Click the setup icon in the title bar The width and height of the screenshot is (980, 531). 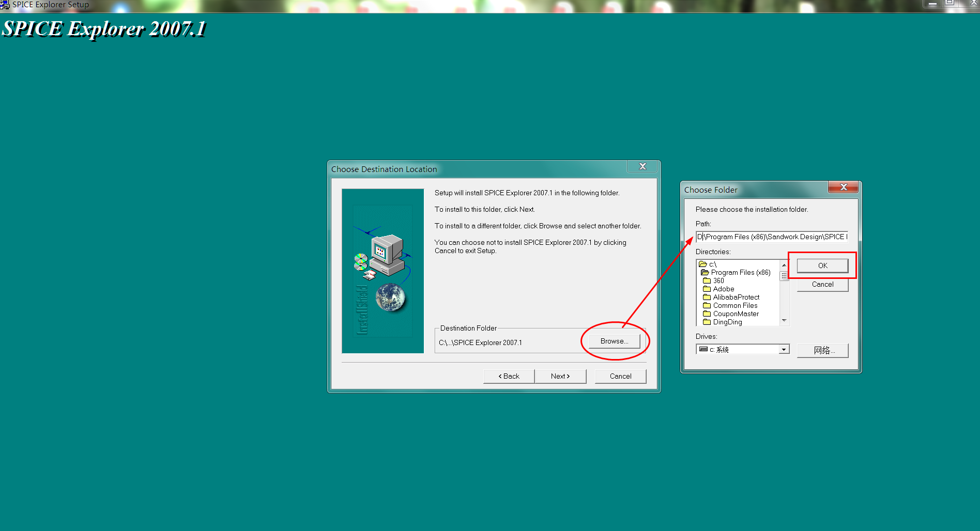(5, 4)
